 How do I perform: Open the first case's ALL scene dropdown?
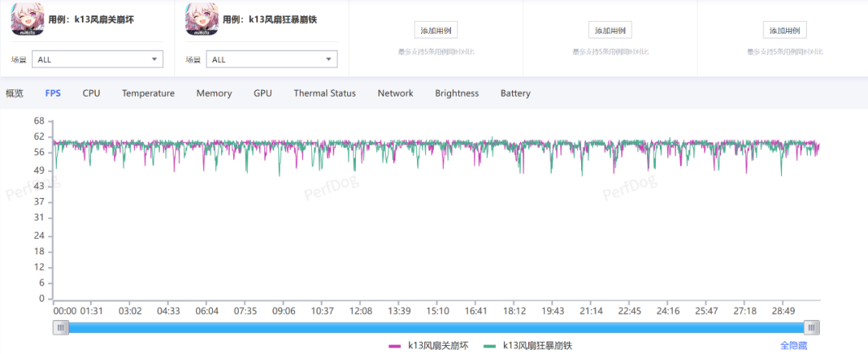98,60
